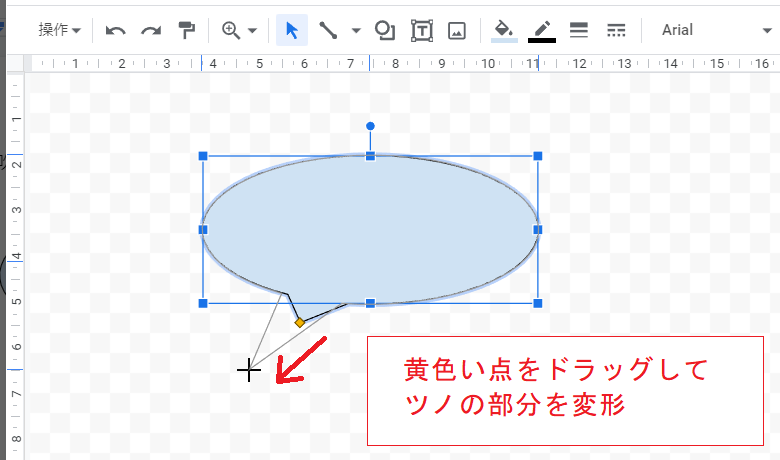Activate the Select arrow tool

(x=292, y=30)
